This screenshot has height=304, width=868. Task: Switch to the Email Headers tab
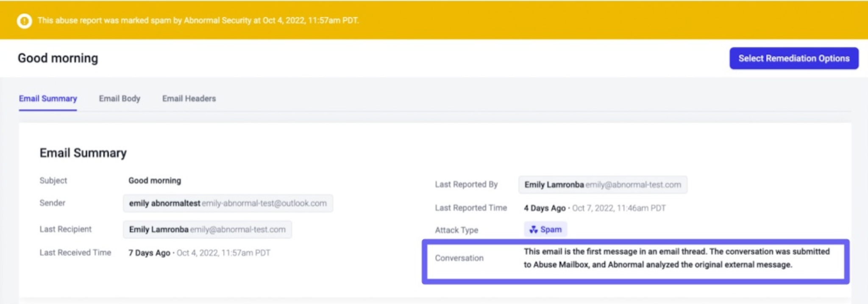pos(189,98)
